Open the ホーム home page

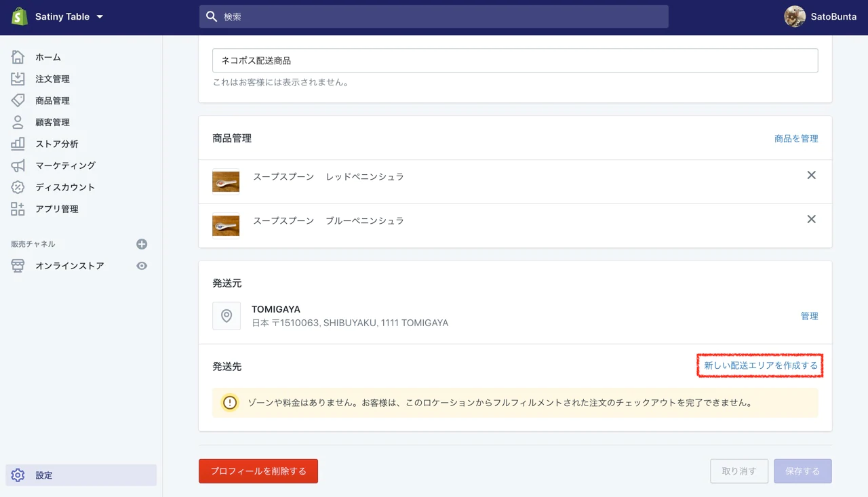point(47,58)
